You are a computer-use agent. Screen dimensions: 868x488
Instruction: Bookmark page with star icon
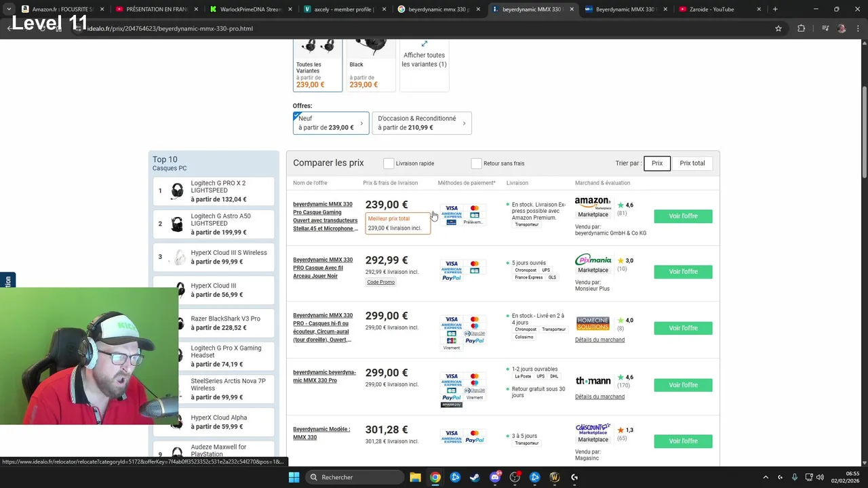pyautogui.click(x=778, y=28)
